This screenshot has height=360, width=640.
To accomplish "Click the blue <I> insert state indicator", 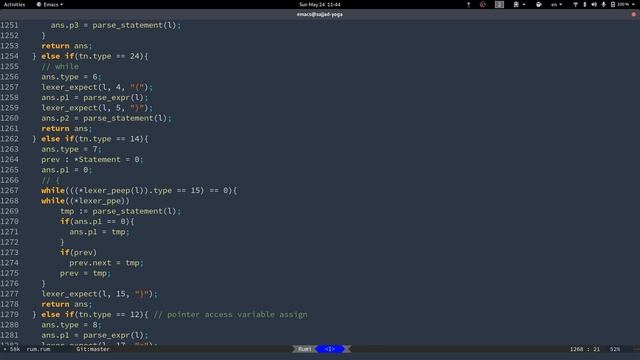I will pyautogui.click(x=330, y=349).
